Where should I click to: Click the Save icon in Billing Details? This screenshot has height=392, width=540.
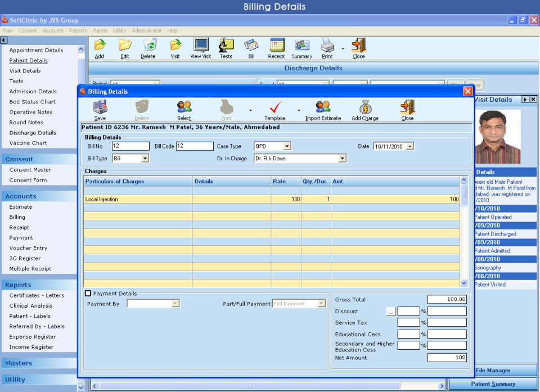[100, 110]
